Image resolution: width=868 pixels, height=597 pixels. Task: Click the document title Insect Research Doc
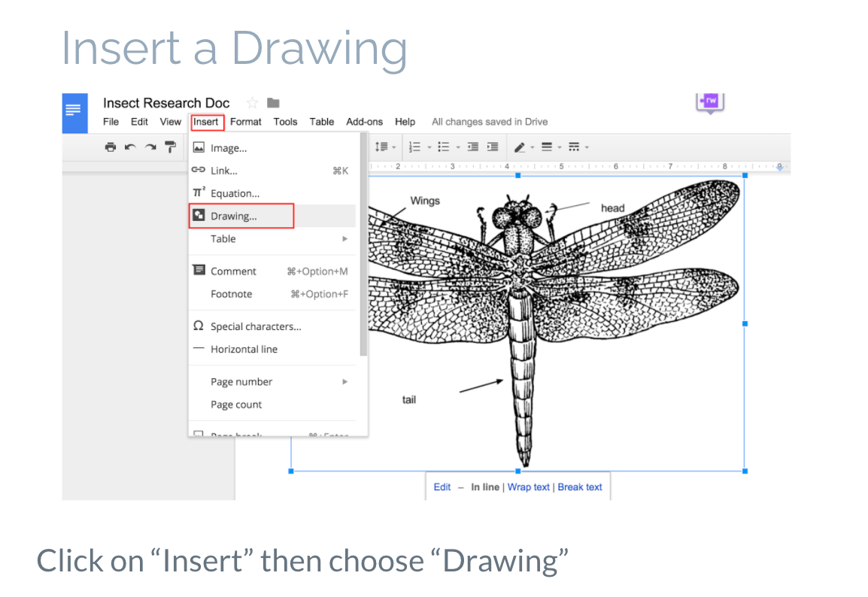tap(166, 103)
